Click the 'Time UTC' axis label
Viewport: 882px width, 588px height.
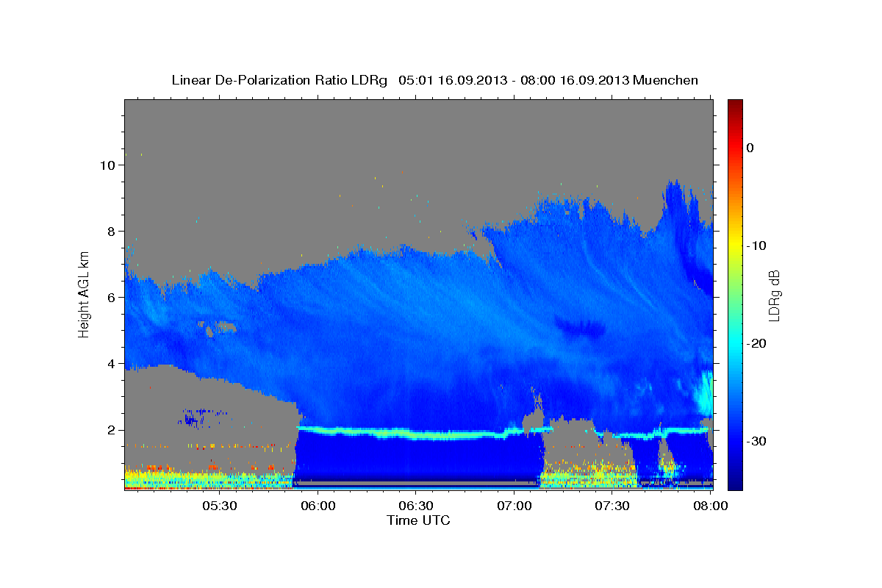pyautogui.click(x=418, y=520)
